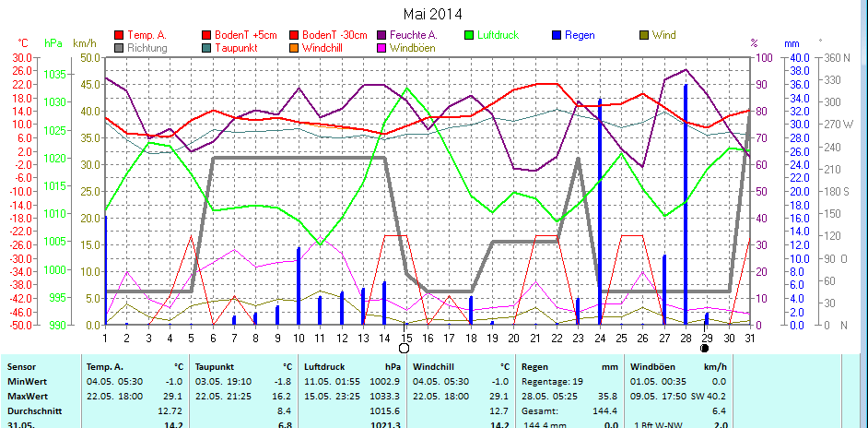Click the chart title 'Mai 2014'
Viewport: 868px width, 428px height.
point(433,14)
